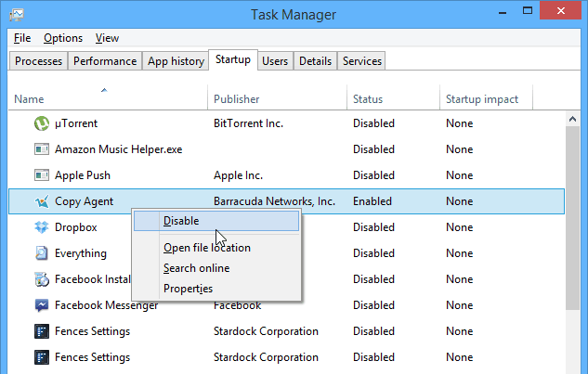
Task: Open the Services tab
Action: coord(362,61)
